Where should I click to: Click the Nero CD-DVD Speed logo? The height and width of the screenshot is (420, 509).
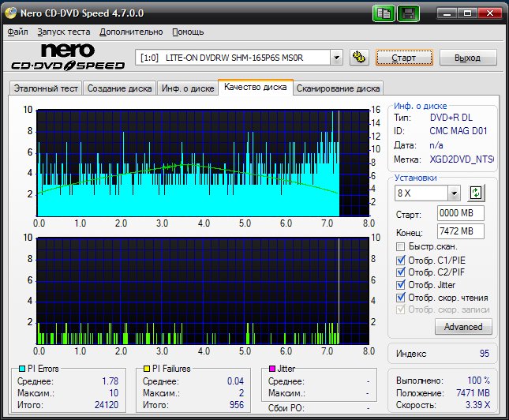click(68, 57)
